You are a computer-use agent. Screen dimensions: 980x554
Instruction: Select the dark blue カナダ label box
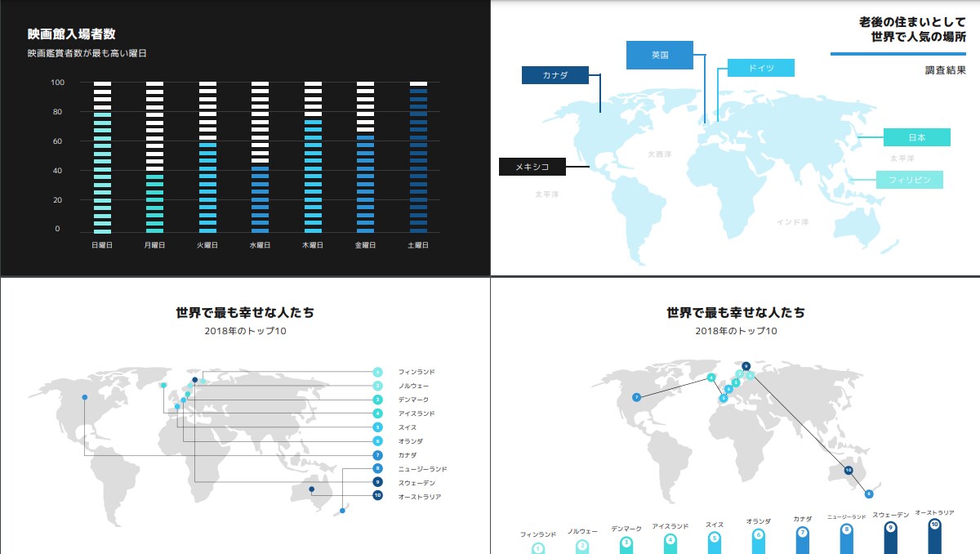pyautogui.click(x=555, y=75)
